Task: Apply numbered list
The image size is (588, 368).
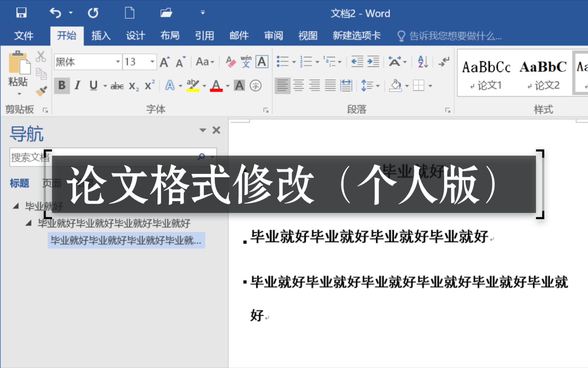Action: coord(306,62)
